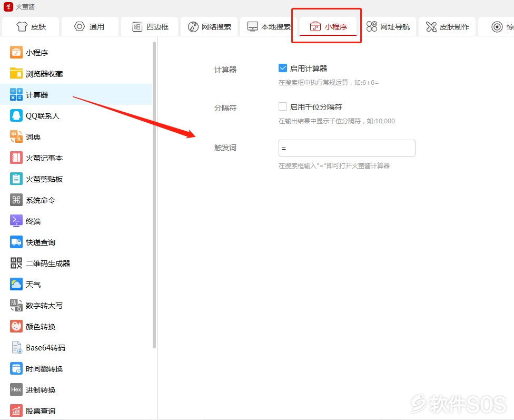Click the 火萤记事本 notebook icon
The height and width of the screenshot is (420, 514).
[16, 158]
